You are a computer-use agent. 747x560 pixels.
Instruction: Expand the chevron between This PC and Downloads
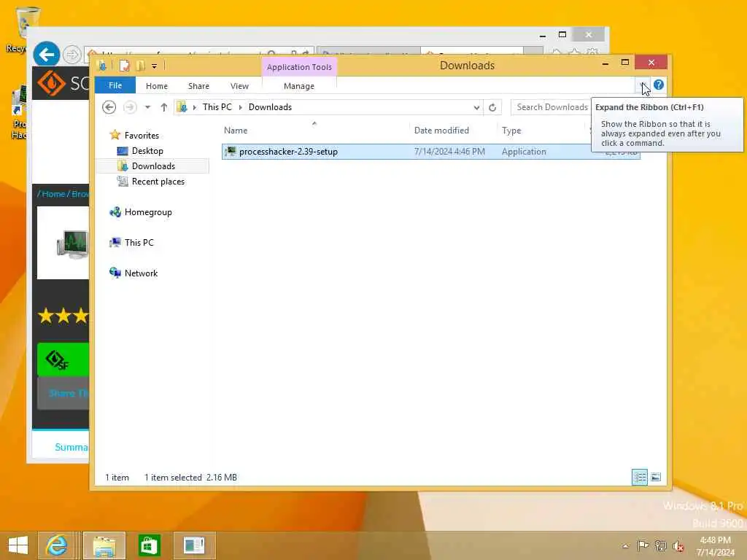tap(240, 107)
